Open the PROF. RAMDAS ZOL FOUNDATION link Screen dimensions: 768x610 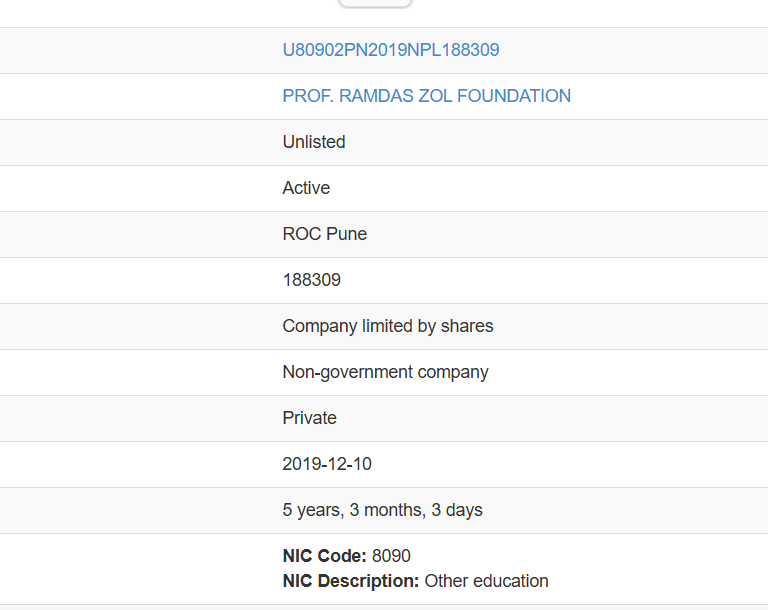point(426,96)
